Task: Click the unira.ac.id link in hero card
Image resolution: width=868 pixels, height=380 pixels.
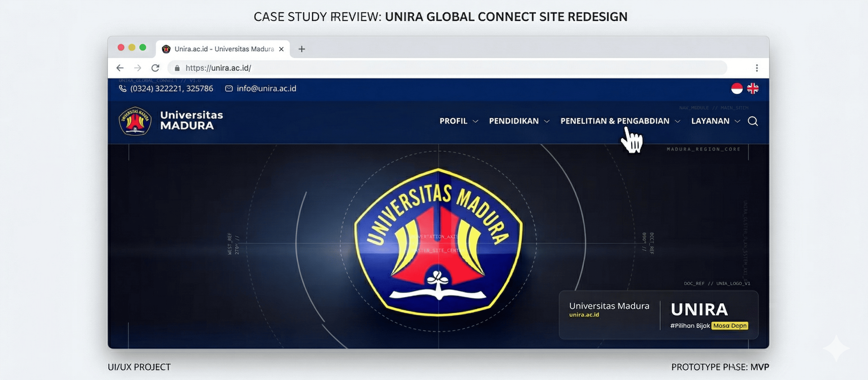Action: 584,315
